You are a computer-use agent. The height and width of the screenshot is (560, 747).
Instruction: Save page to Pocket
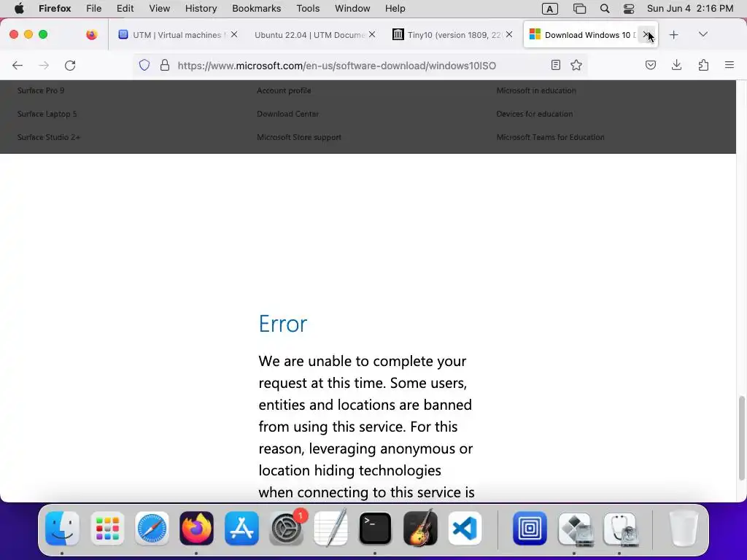(650, 65)
